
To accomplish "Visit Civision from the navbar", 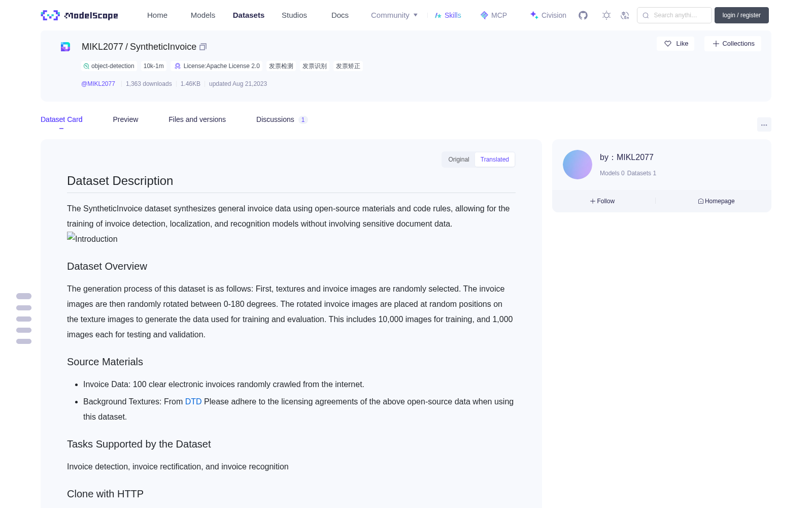I will click(x=548, y=15).
